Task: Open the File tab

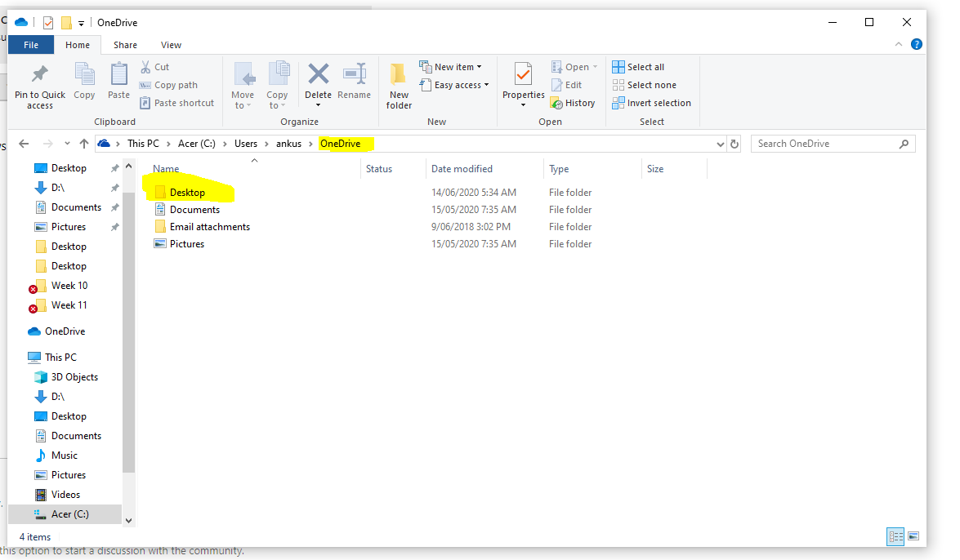Action: (31, 45)
